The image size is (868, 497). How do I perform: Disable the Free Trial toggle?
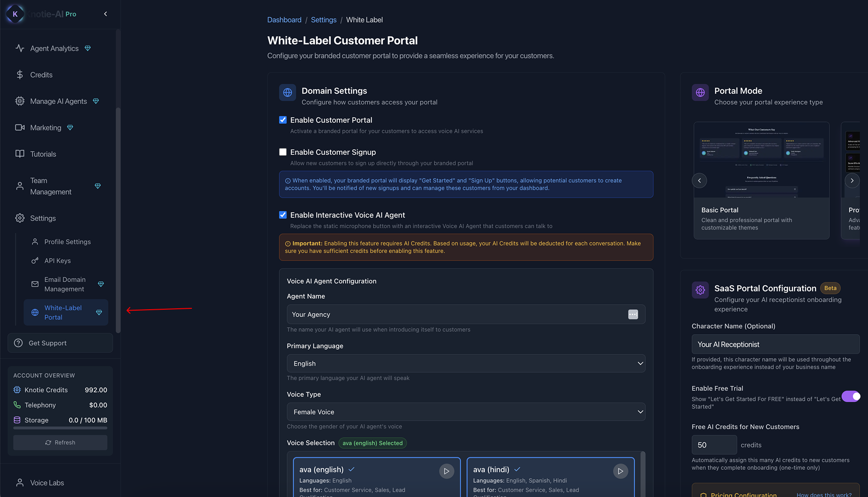click(851, 396)
